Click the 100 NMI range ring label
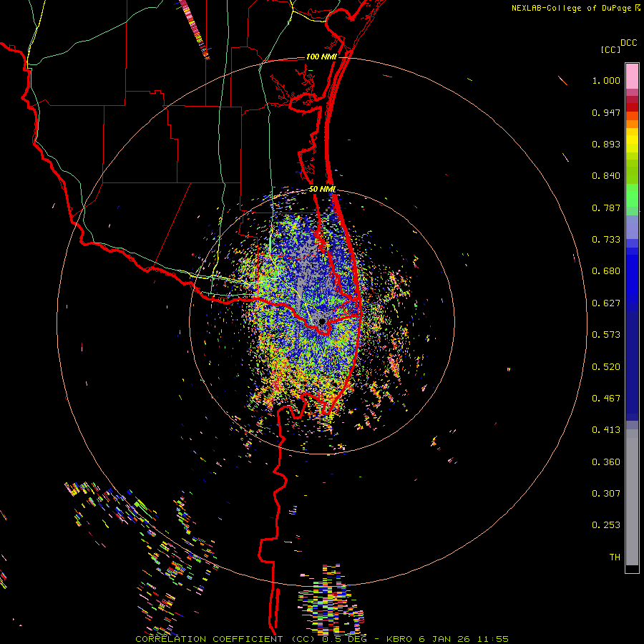Image resolution: width=644 pixels, height=644 pixels. pos(321,57)
